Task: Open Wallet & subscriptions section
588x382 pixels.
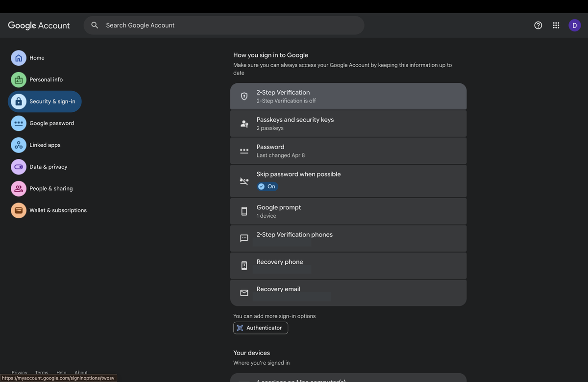Action: [49, 210]
